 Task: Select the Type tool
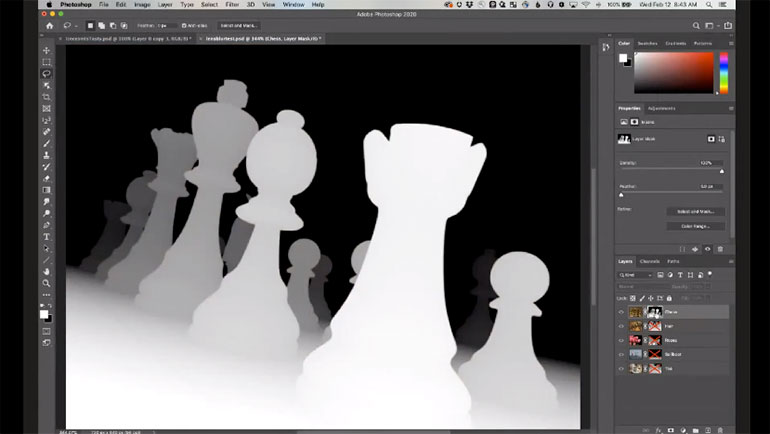click(x=46, y=237)
